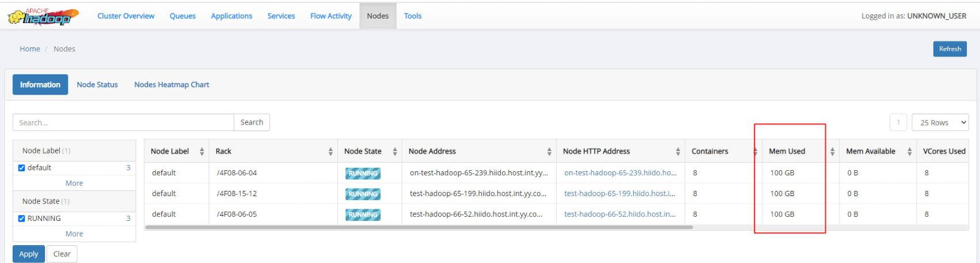Sort by Node State column arrows
This screenshot has width=980, height=263.
395,152
